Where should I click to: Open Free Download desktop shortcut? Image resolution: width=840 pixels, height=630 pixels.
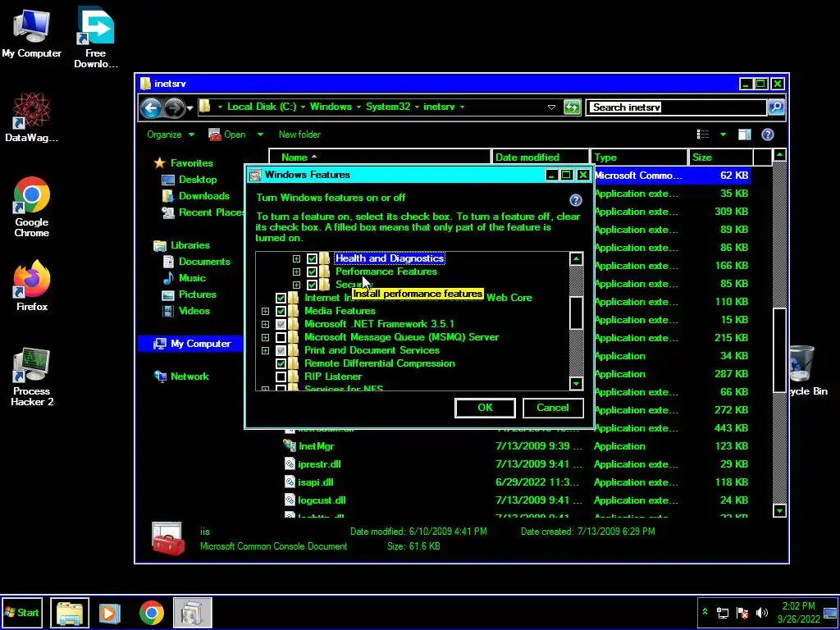95,38
